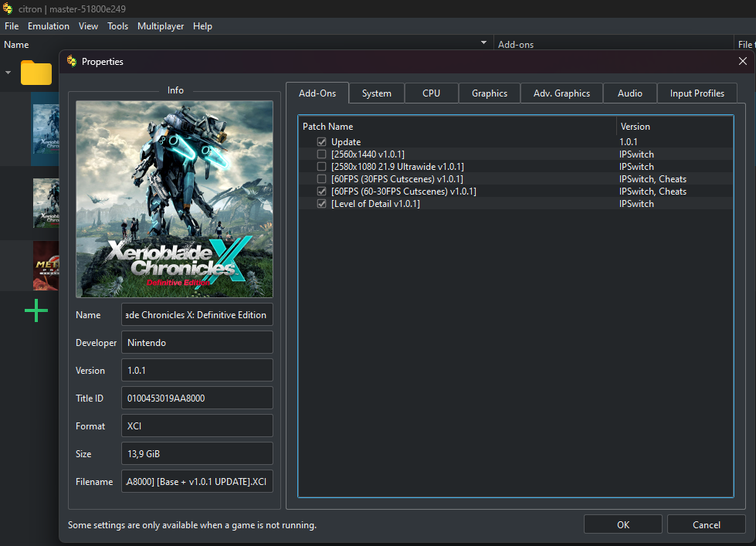Collapse the folder tree arrow in game list
This screenshot has width=756, height=546.
click(x=8, y=73)
